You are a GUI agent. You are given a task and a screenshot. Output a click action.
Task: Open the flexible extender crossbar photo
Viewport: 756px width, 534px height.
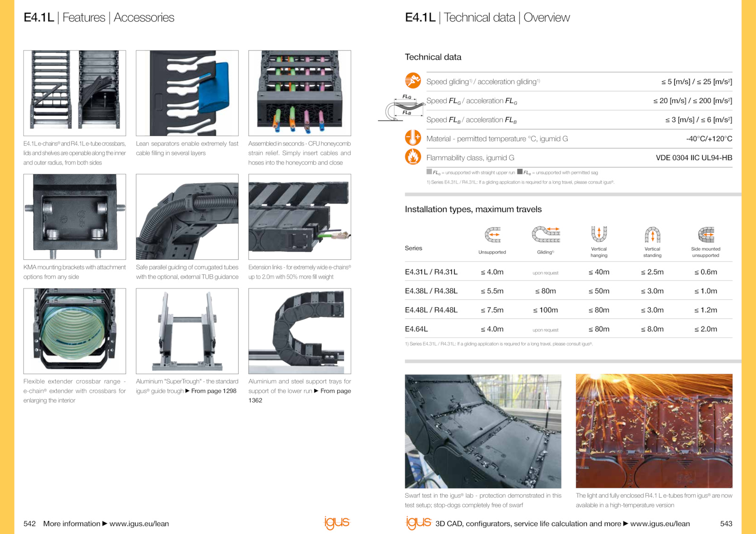point(75,331)
